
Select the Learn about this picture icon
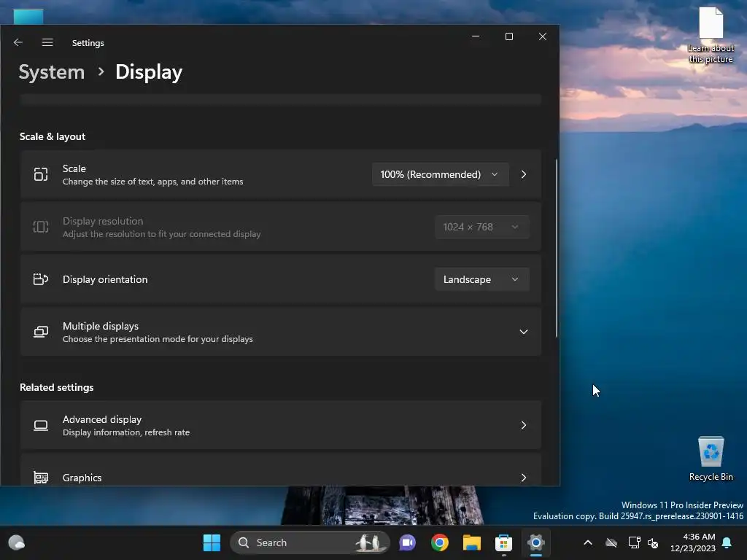(x=711, y=35)
